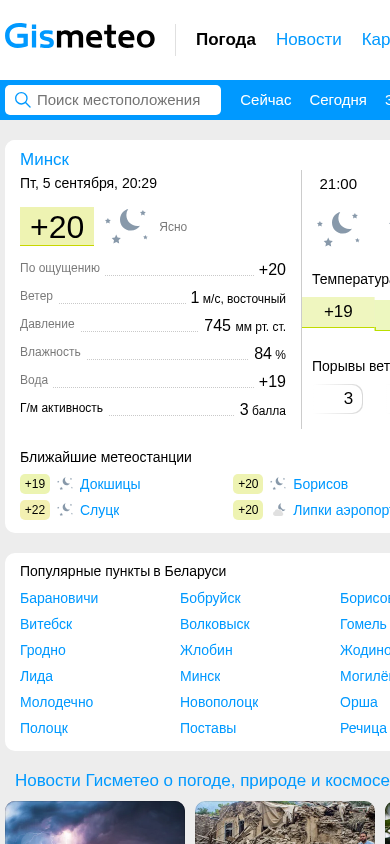Open the Новости menu item

tap(309, 39)
